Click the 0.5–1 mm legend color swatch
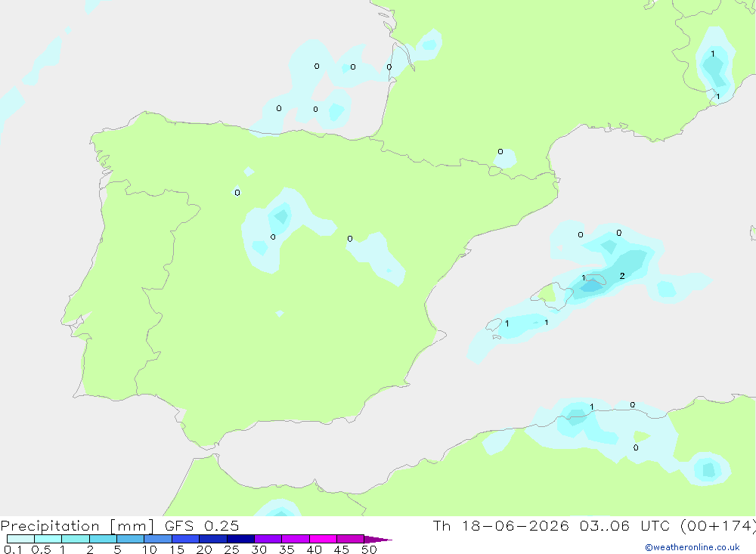This screenshot has height=554, width=756. (x=48, y=539)
